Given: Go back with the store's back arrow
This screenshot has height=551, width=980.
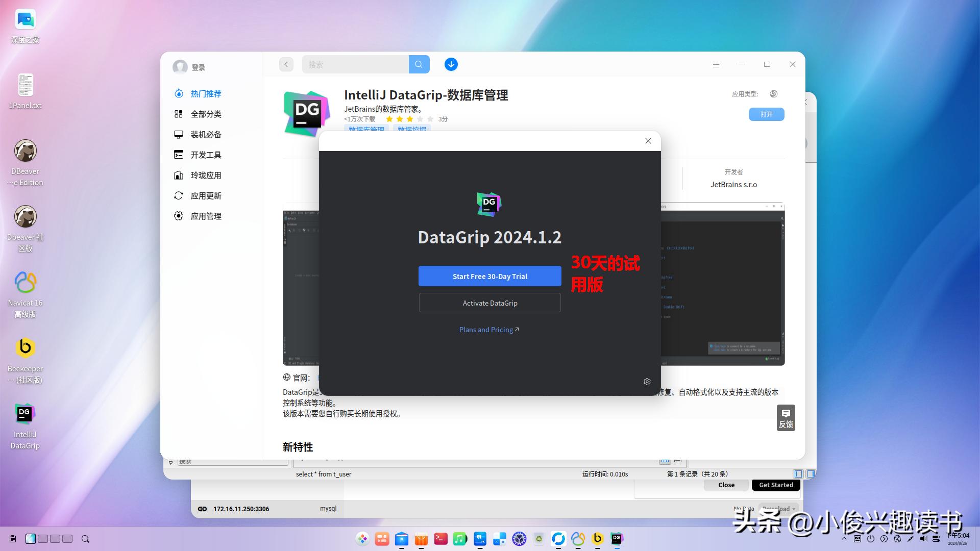Looking at the screenshot, I should 286,64.
